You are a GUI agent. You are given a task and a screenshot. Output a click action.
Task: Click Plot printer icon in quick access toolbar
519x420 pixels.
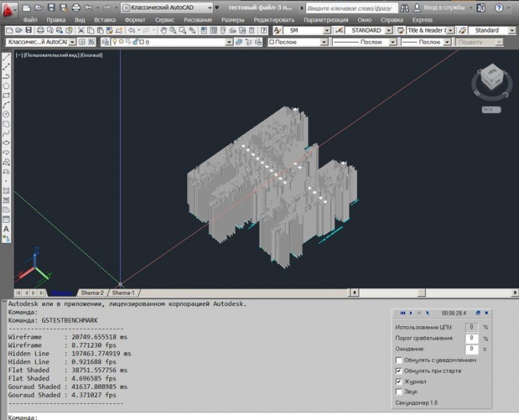click(76, 8)
